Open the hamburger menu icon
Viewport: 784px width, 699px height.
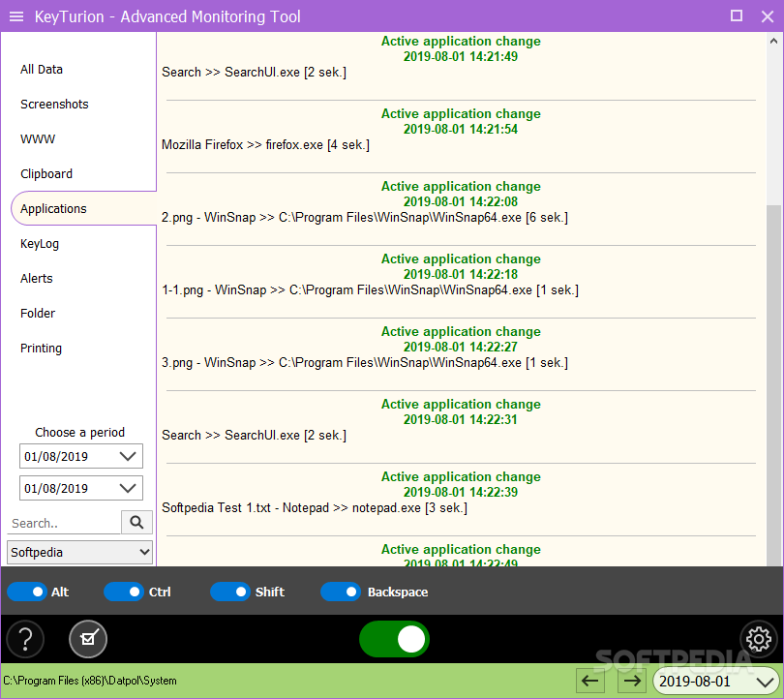tap(16, 16)
